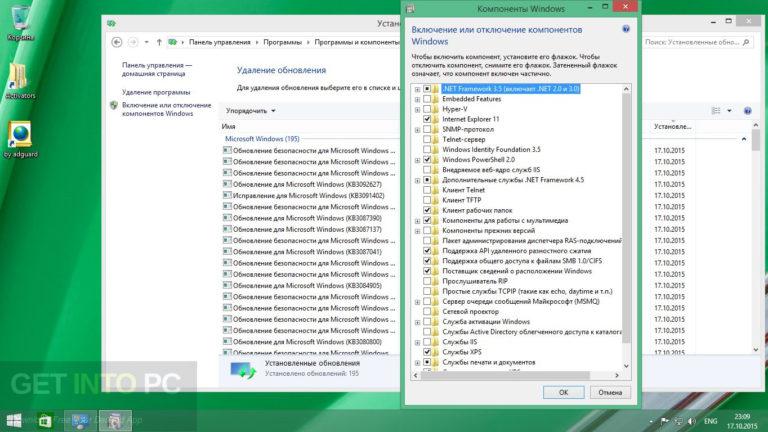Collapse the Microsoft Windows (195) group

(x=744, y=139)
